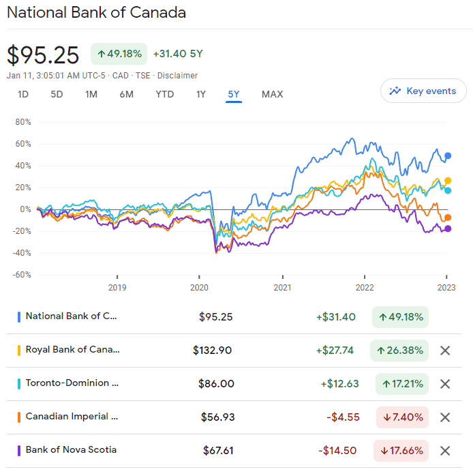The height and width of the screenshot is (476, 473).
Task: Show year-to-date YTD range
Action: point(164,94)
